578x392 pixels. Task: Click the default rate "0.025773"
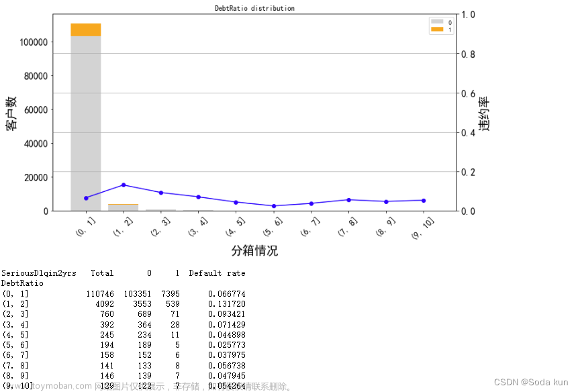(x=227, y=345)
